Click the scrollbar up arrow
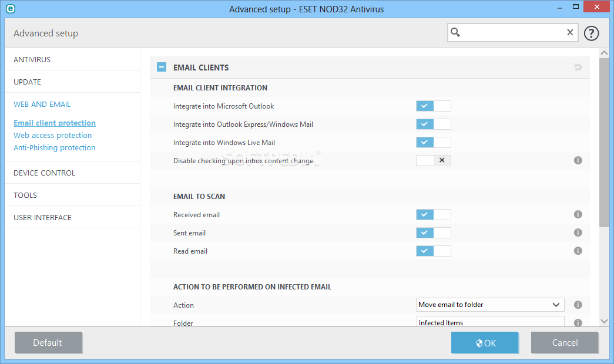 tap(604, 53)
